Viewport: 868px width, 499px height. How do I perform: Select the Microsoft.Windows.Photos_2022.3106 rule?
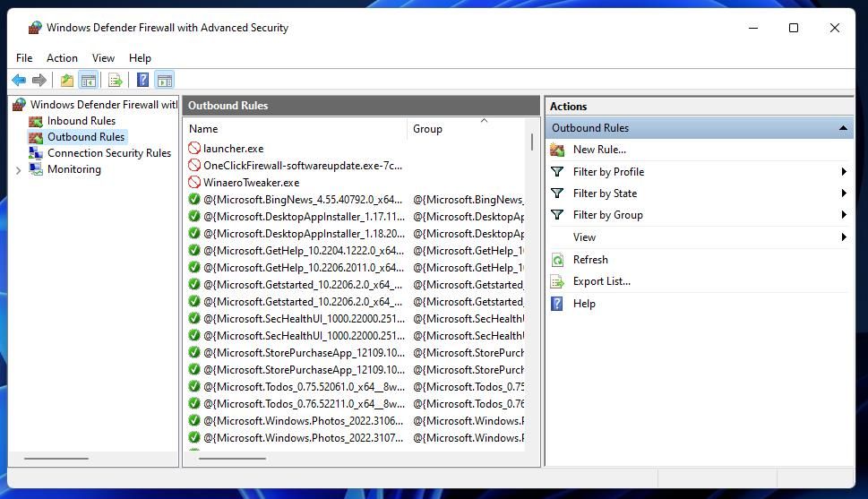point(304,421)
